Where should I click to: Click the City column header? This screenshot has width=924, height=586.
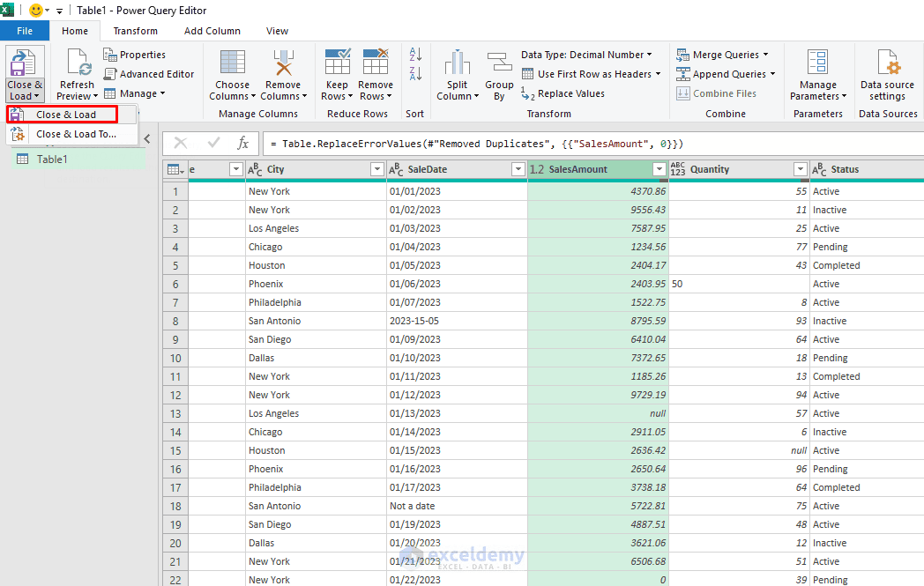[316, 169]
